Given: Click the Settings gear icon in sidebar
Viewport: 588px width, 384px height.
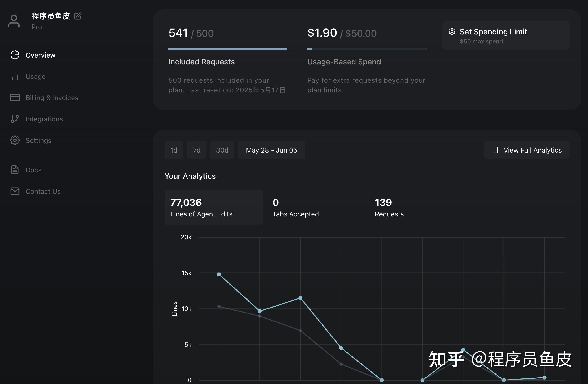Looking at the screenshot, I should coord(15,140).
